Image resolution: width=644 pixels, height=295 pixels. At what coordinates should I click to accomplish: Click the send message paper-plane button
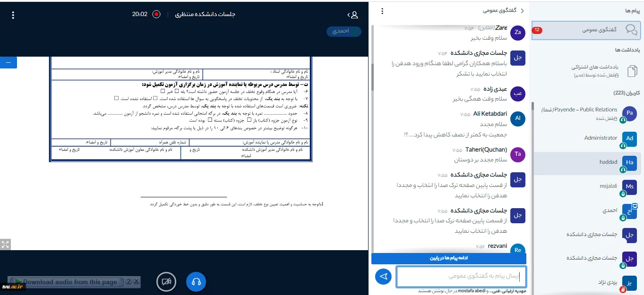(383, 277)
